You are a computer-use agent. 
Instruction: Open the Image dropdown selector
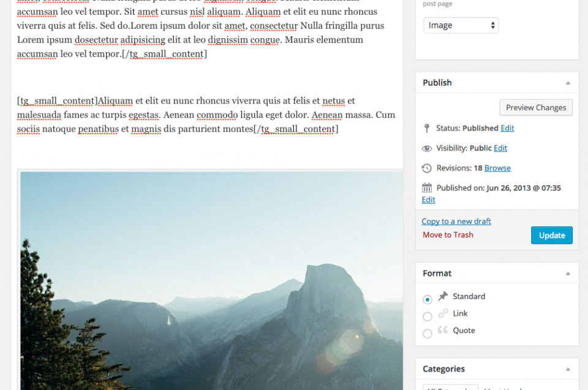tap(461, 25)
